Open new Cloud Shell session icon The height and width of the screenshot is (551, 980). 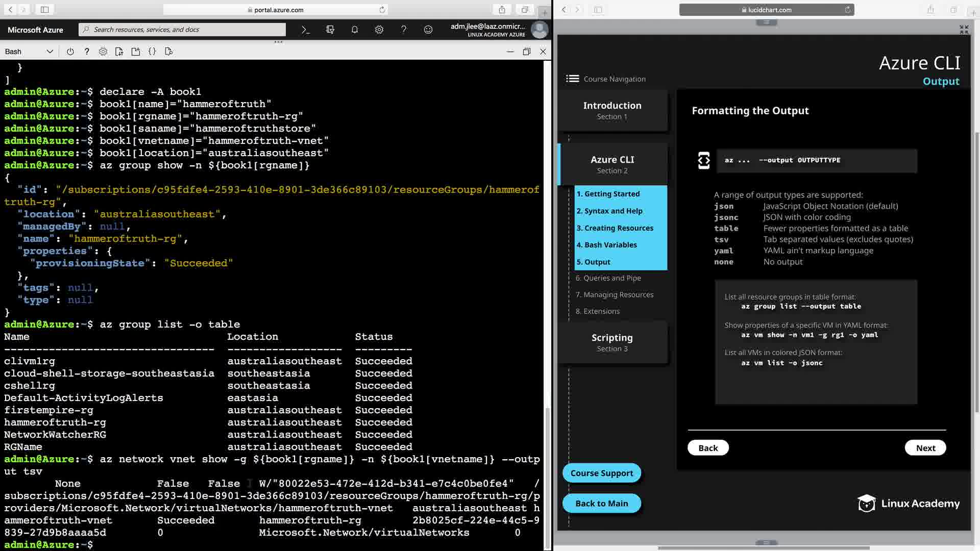click(136, 52)
